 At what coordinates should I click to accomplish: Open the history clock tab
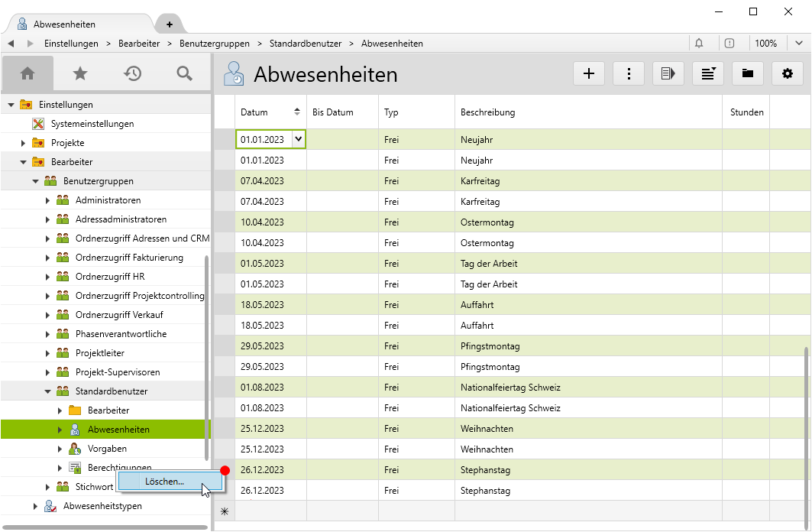(x=132, y=73)
